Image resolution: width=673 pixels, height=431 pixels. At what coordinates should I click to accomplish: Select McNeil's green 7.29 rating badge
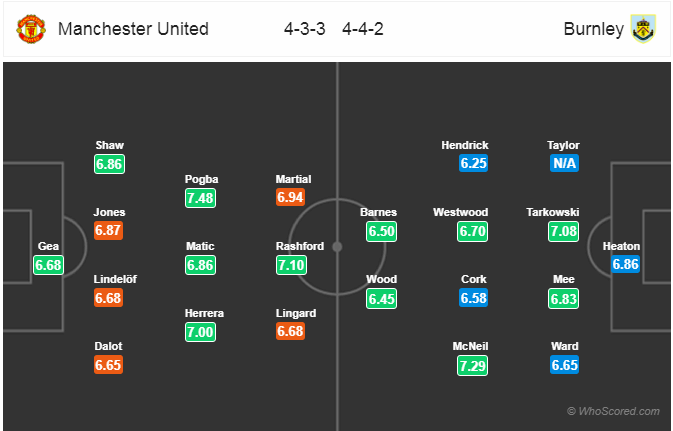[x=473, y=366]
